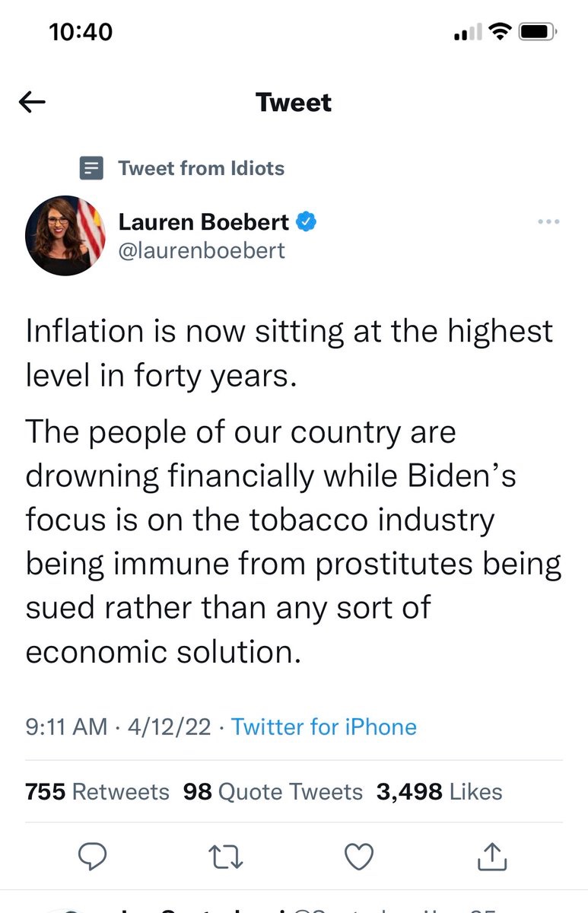Like the tweet with the heart icon

[x=358, y=857]
